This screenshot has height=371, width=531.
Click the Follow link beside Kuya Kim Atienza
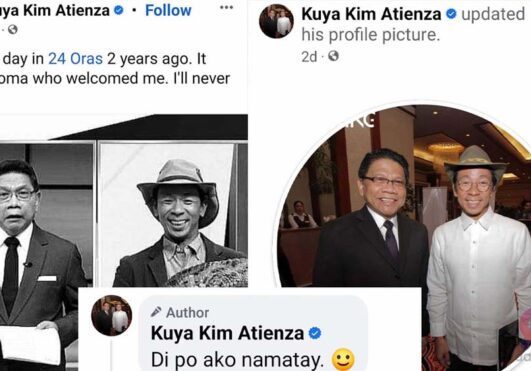click(x=168, y=10)
